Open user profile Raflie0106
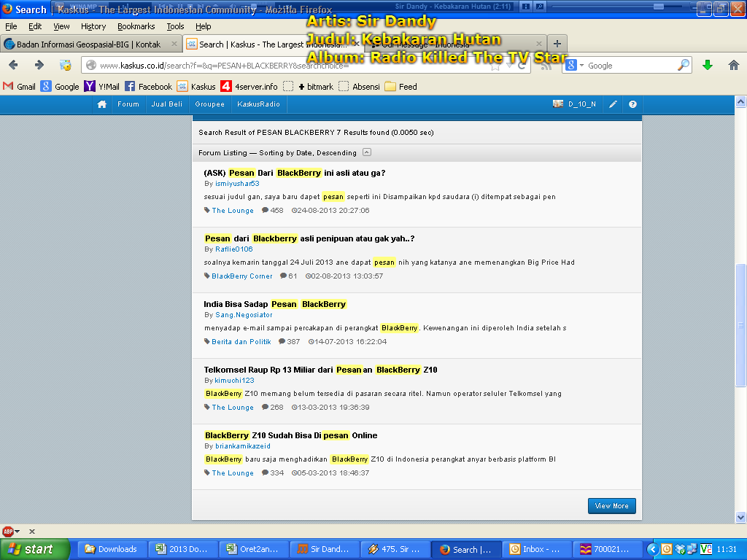 (x=234, y=249)
